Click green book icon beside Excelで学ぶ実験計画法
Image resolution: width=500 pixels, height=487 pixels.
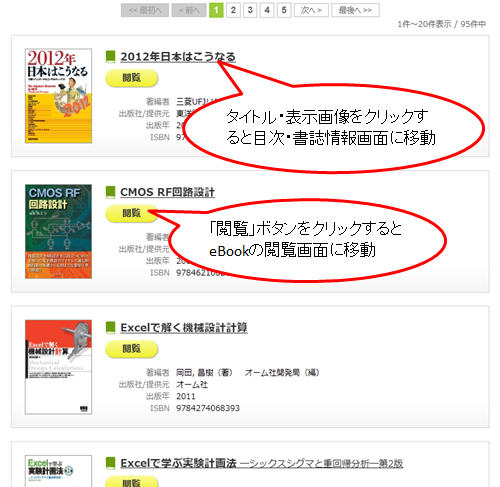click(110, 463)
